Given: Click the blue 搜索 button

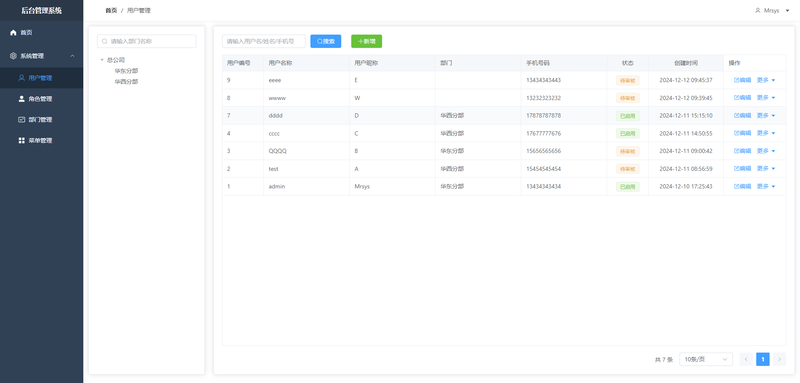Looking at the screenshot, I should tap(326, 41).
